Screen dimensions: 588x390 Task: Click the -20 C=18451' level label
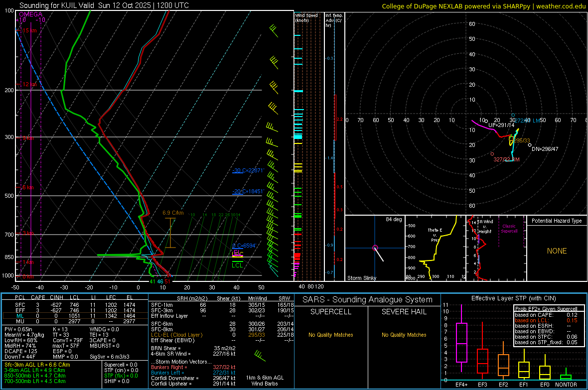pyautogui.click(x=248, y=191)
